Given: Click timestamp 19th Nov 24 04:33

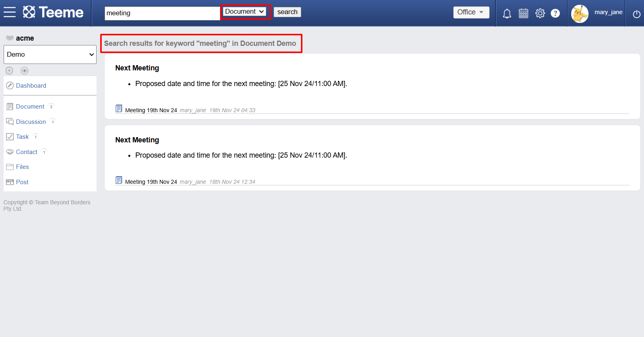Looking at the screenshot, I should [232, 110].
